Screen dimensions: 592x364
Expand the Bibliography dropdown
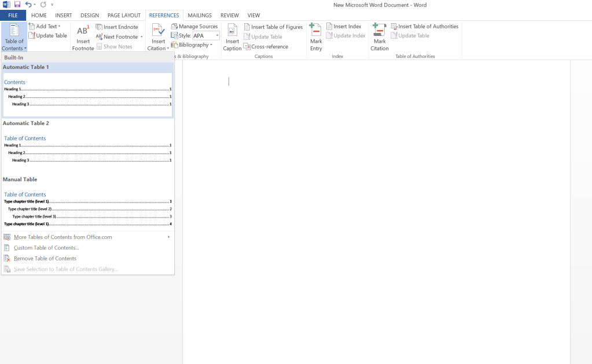tap(192, 45)
